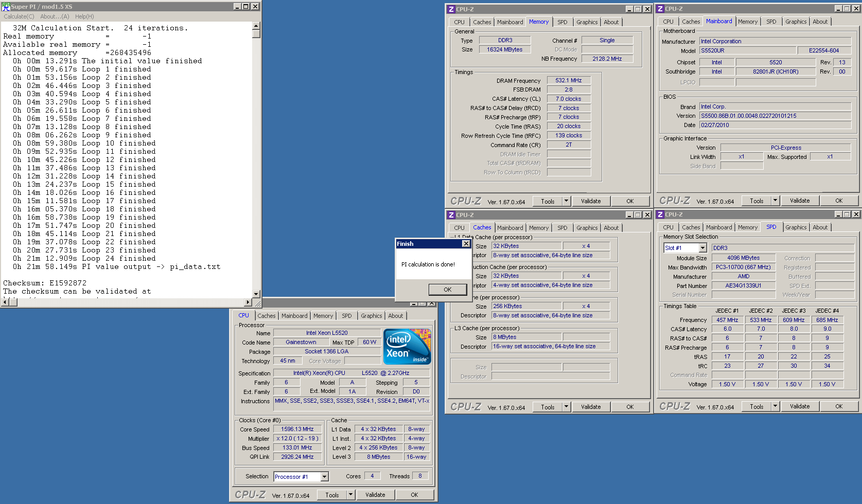Open Tools dropdown arrow in CPU window
The width and height of the screenshot is (862, 504).
pos(350,495)
